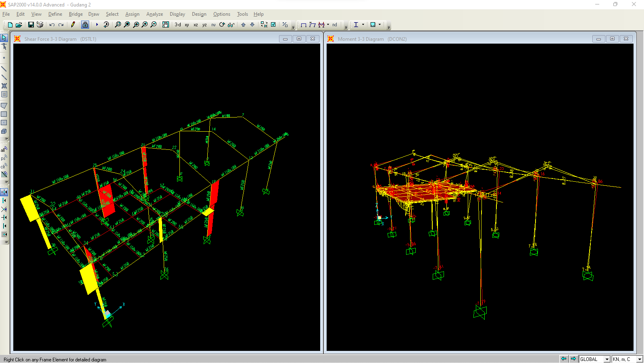644x363 pixels.
Task: Toggle the Lock/Unlock Model padlock
Action: click(85, 25)
